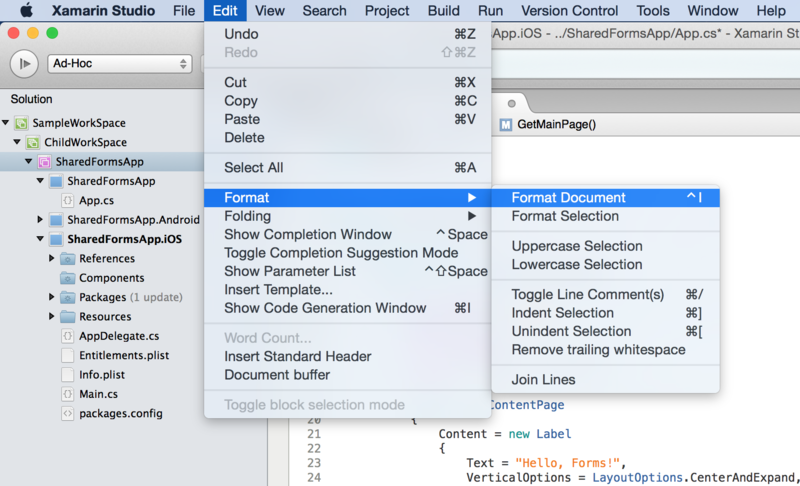This screenshot has width=800, height=486.
Task: Click the GetMainPage method icon
Action: coord(506,124)
